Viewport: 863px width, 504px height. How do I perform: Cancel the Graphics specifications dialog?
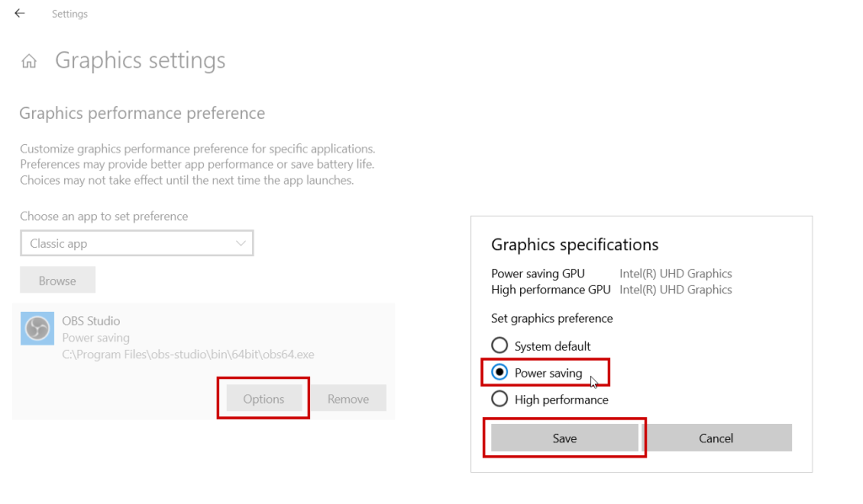[716, 438]
